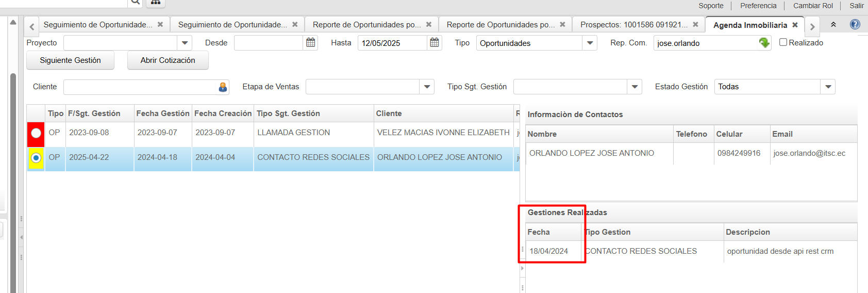868x293 pixels.
Task: Click the green arrow icon beside jose.orlando
Action: point(764,43)
